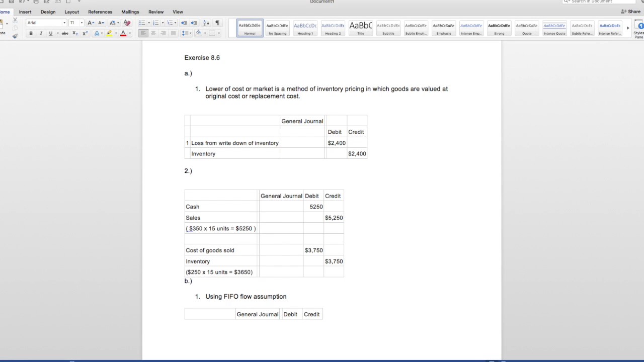Click Increase Font Size icon

(91, 23)
